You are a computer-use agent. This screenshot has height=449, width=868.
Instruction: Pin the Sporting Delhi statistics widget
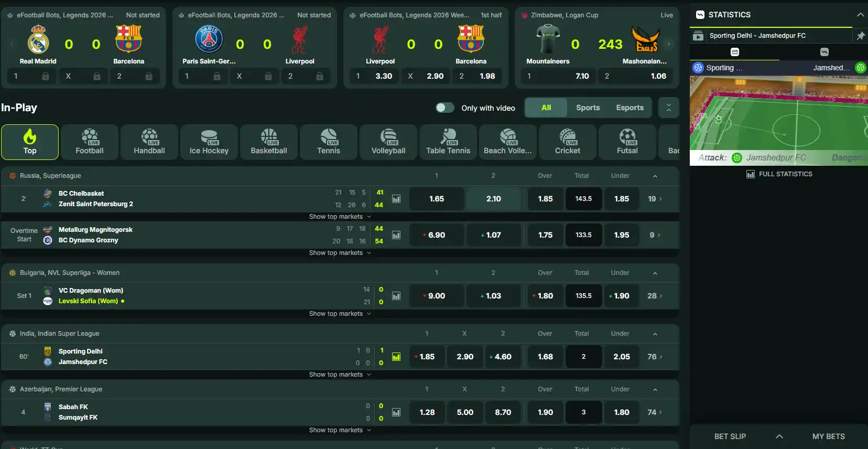coord(861,36)
